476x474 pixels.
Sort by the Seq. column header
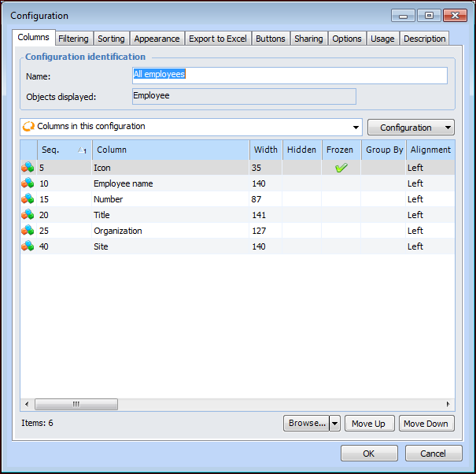[65, 150]
